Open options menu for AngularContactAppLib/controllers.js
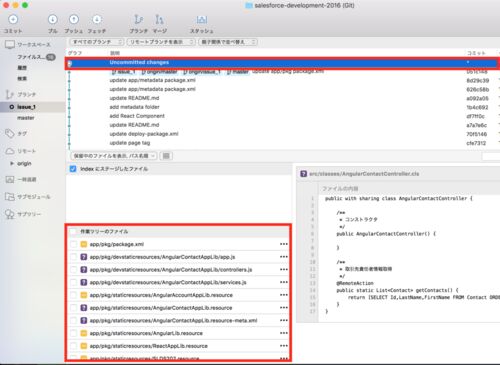This screenshot has width=500, height=365. [284, 269]
